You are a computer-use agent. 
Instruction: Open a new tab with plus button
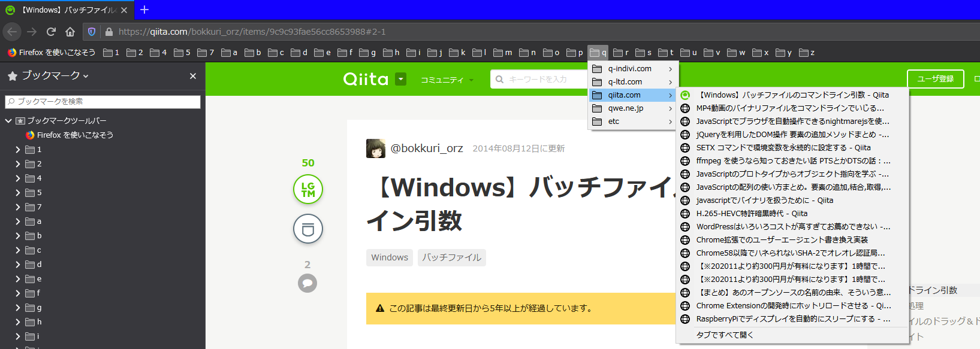pyautogui.click(x=144, y=10)
